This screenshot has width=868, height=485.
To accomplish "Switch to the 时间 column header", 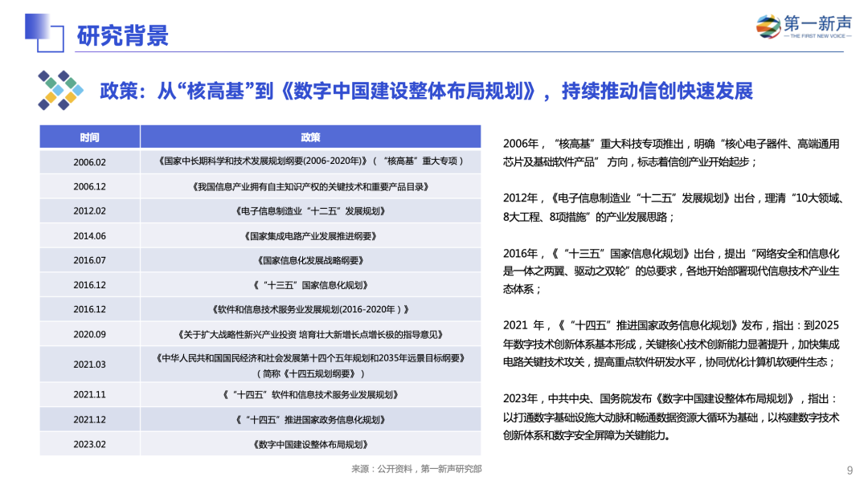I will point(90,137).
